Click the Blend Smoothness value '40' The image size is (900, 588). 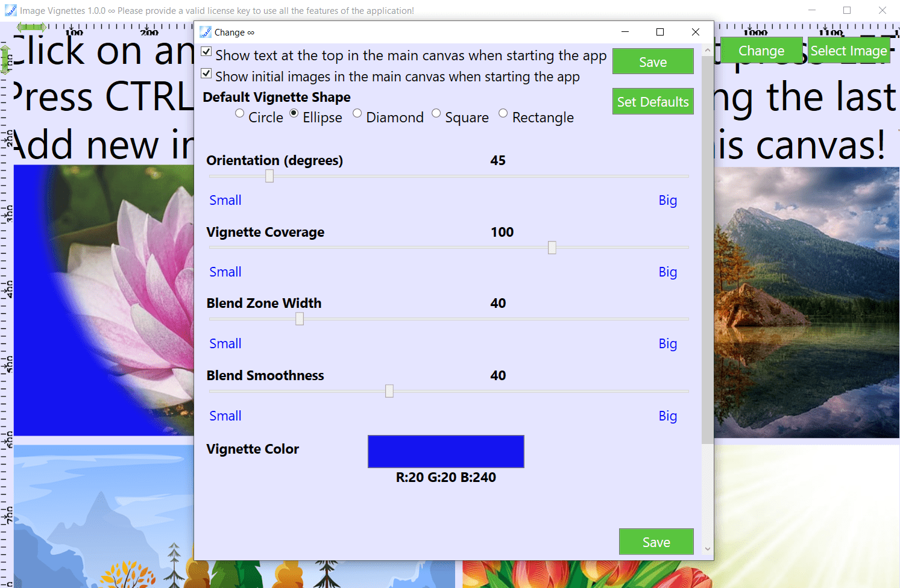pos(498,375)
